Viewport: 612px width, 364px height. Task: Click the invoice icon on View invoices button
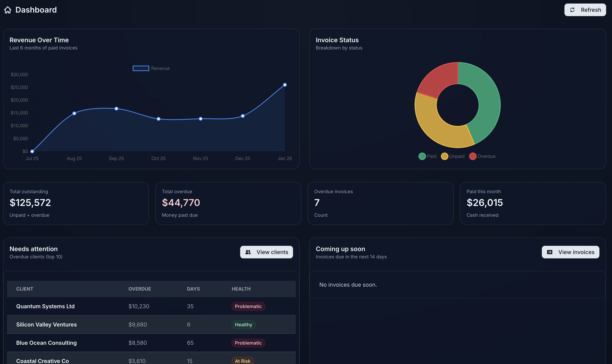point(550,252)
